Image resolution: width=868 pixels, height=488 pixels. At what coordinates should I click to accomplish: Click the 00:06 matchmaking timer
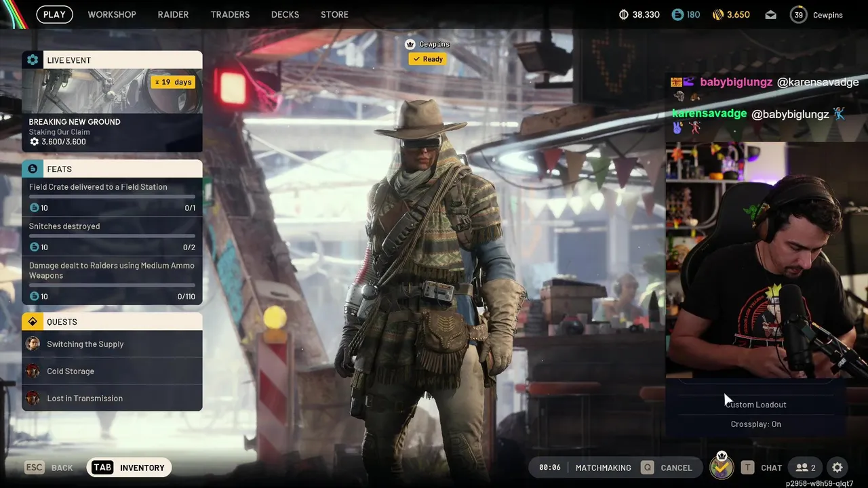click(x=549, y=468)
